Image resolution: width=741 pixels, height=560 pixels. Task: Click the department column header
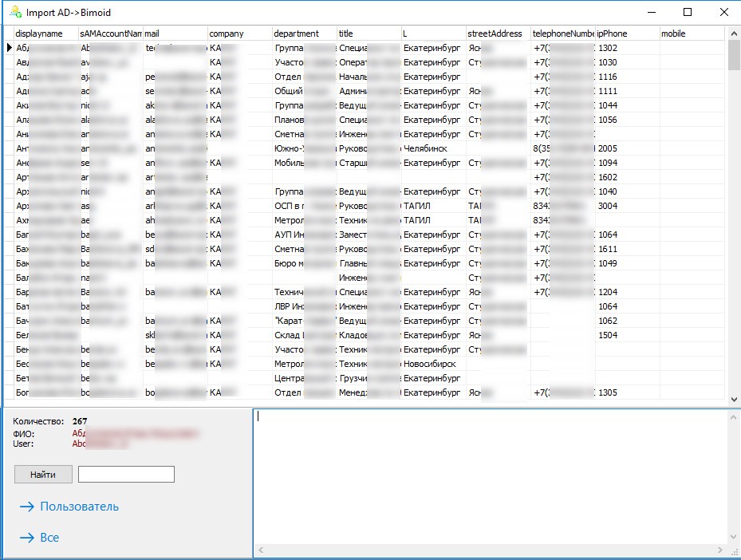pos(303,34)
